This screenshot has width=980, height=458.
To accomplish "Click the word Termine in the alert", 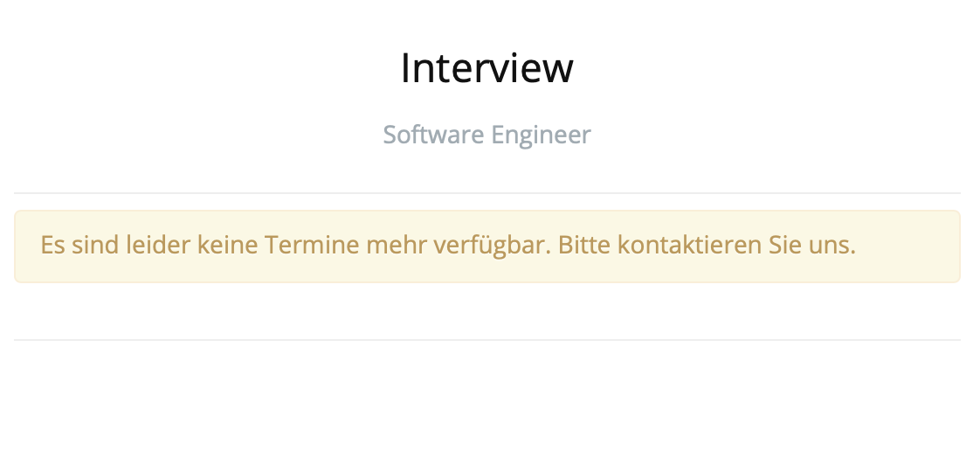I will tap(312, 245).
